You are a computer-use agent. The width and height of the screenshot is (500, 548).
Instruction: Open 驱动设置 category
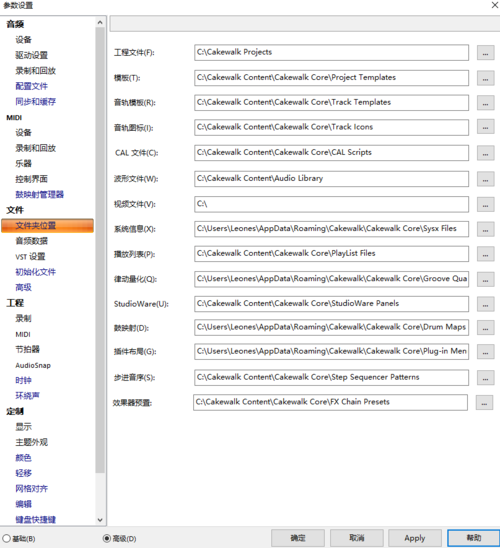pyautogui.click(x=31, y=55)
